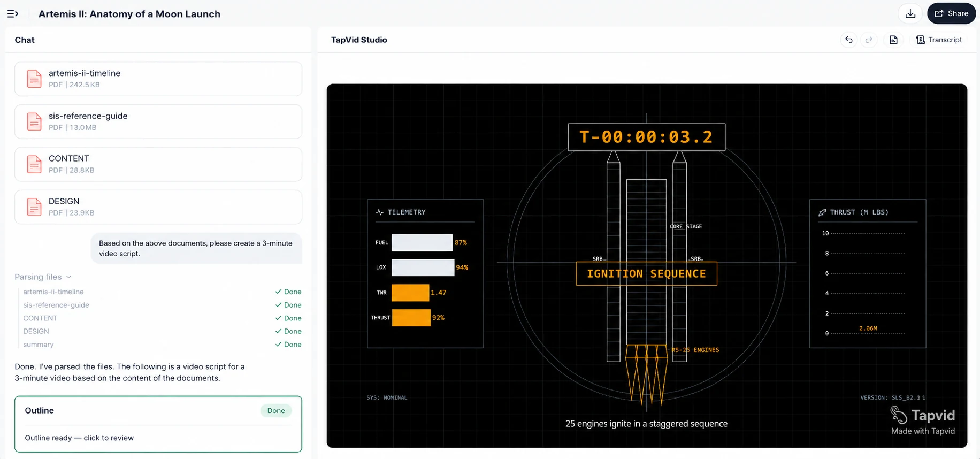Click the title 'Artemis II: Anatomy of a Moon Launch'
Viewport: 980px width, 459px height.
coord(129,14)
